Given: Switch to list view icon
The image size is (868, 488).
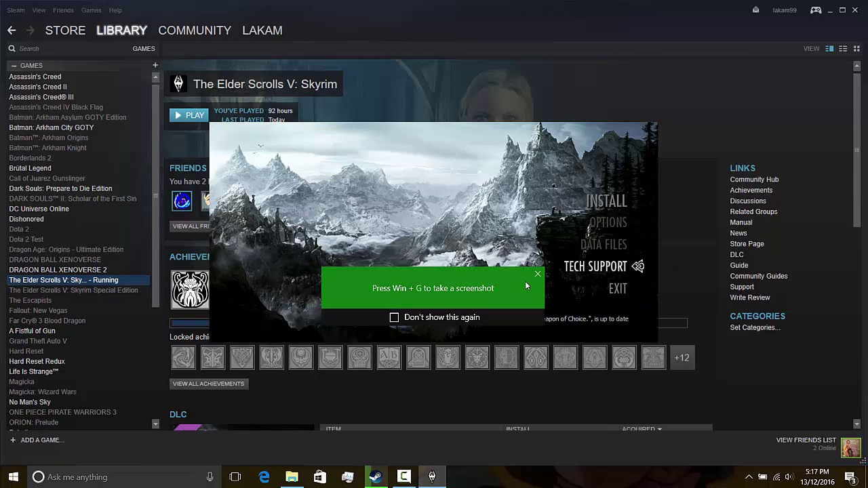Looking at the screenshot, I should [843, 49].
